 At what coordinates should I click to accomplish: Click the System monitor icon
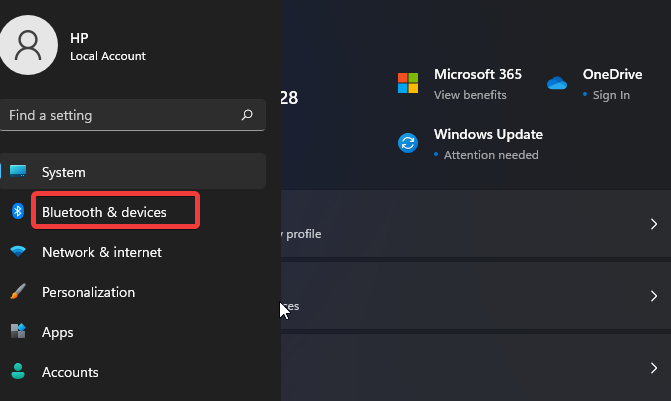[x=18, y=172]
